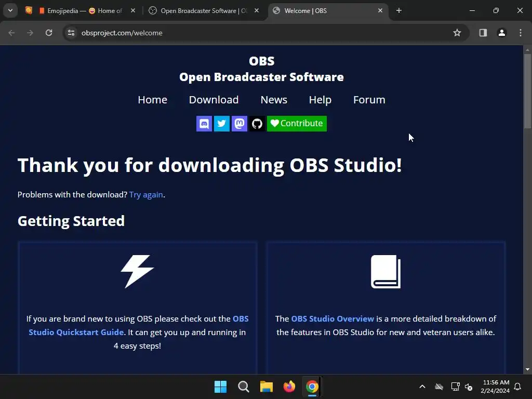Click the muted volume tray icon

[469, 387]
